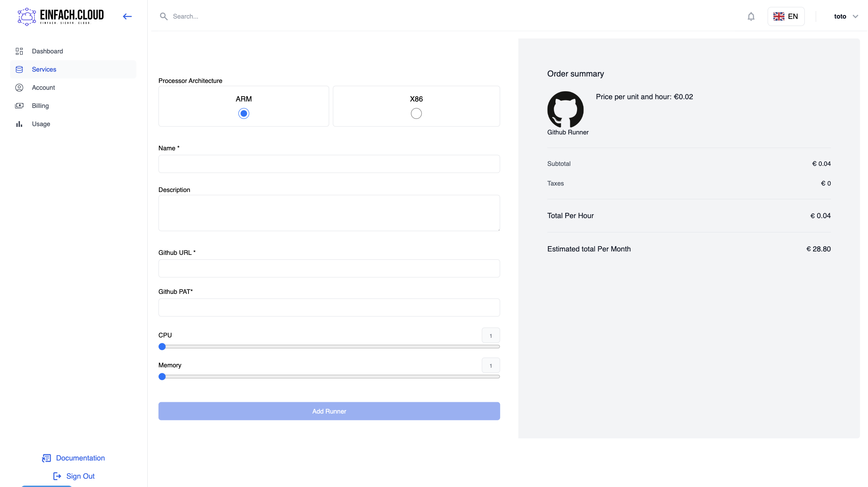
Task: Click the Memory slider handle
Action: [162, 376]
